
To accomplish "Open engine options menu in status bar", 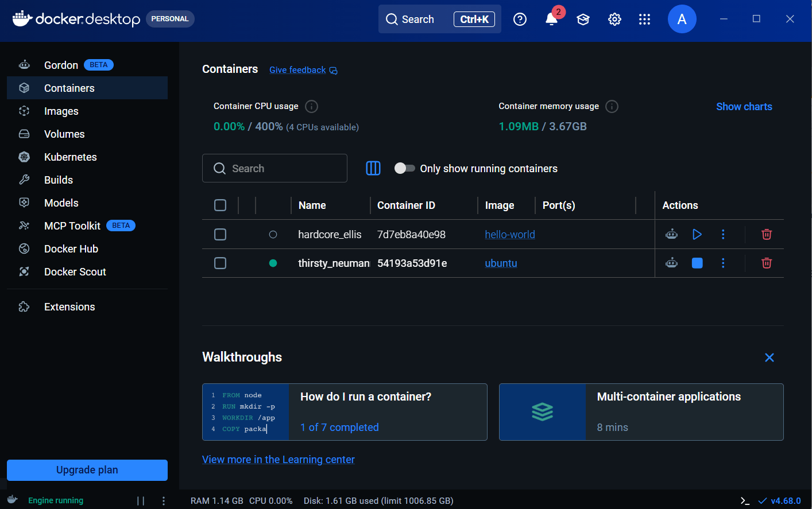I will click(164, 501).
